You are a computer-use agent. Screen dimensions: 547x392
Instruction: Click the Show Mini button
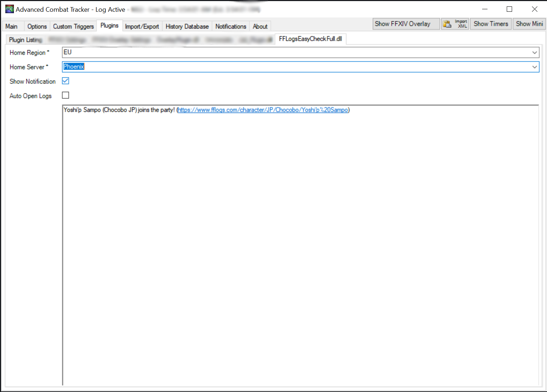[529, 24]
